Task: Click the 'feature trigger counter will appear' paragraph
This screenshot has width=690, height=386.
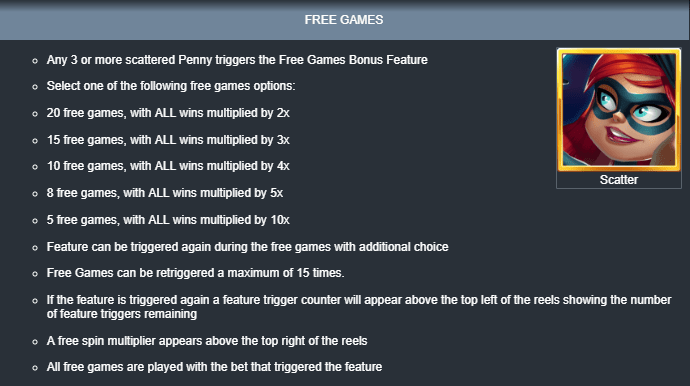Action: tap(359, 307)
